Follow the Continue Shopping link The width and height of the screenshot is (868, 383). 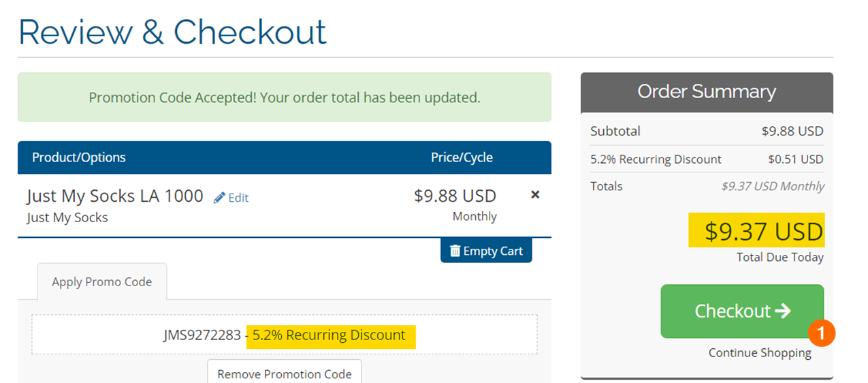pos(760,352)
